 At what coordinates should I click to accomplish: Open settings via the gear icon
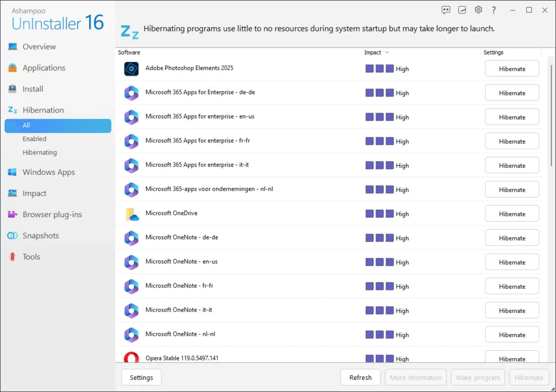pyautogui.click(x=478, y=10)
